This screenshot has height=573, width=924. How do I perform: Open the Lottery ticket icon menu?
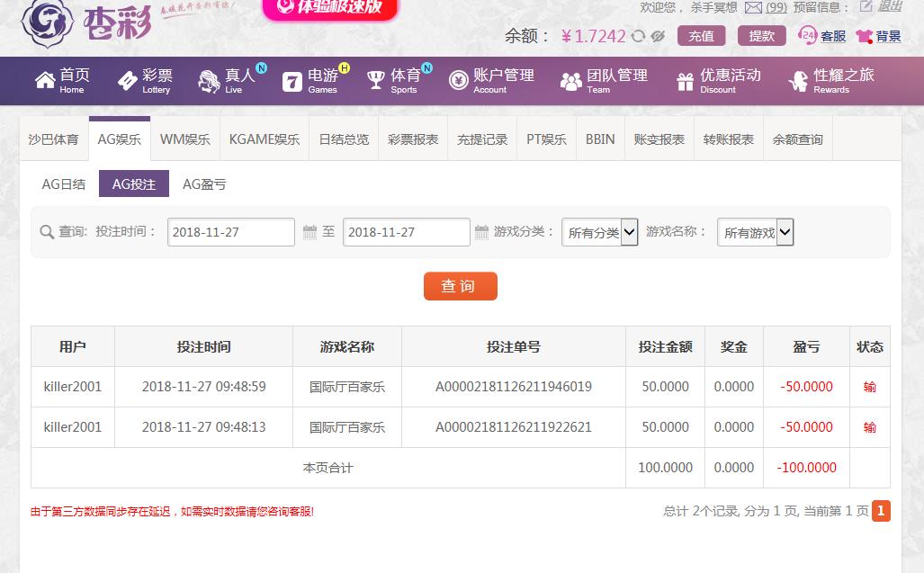pos(127,81)
